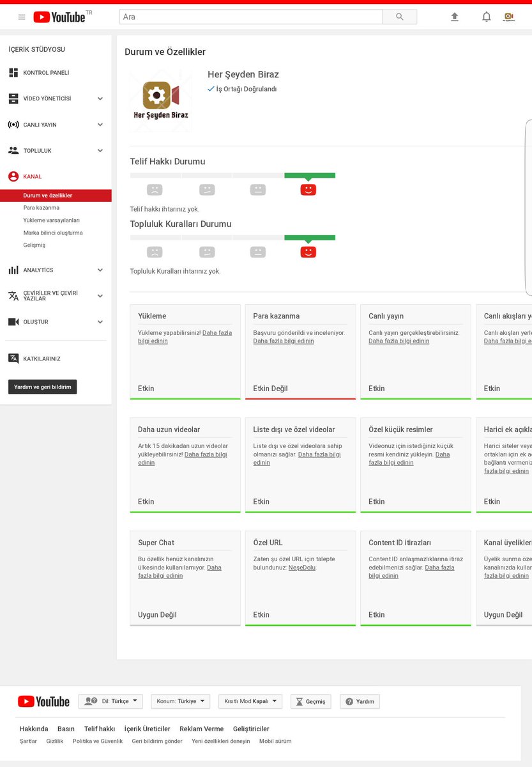Click Yardım ve geri bildirim button
Screen dimensions: 532x767
point(42,387)
